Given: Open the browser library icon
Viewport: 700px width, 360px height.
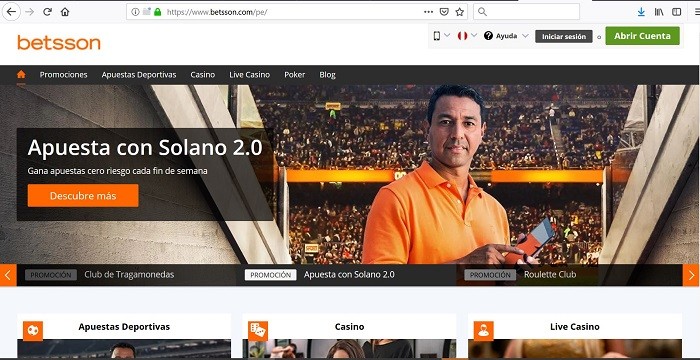Looking at the screenshot, I should 659,12.
